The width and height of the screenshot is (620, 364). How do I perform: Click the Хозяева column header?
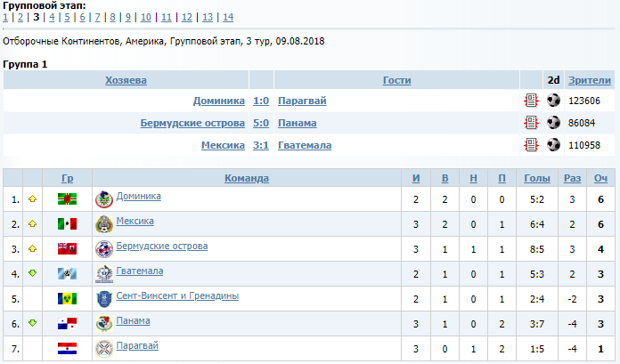[x=126, y=80]
